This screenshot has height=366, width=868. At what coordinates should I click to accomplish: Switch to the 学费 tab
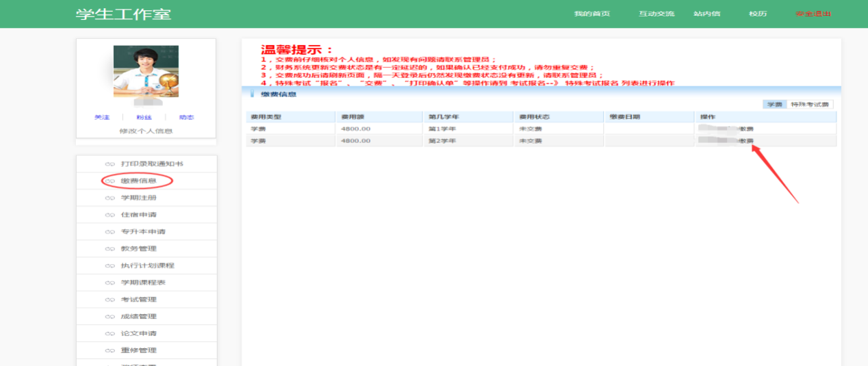click(774, 105)
